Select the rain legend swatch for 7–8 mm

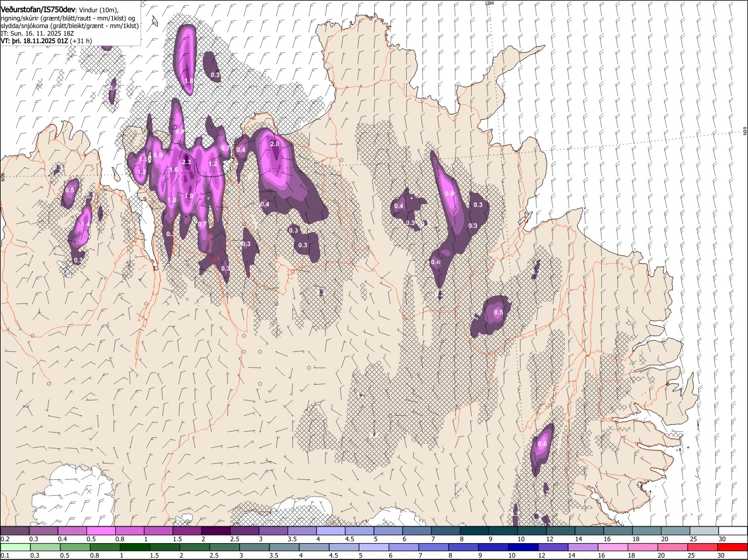(434, 548)
